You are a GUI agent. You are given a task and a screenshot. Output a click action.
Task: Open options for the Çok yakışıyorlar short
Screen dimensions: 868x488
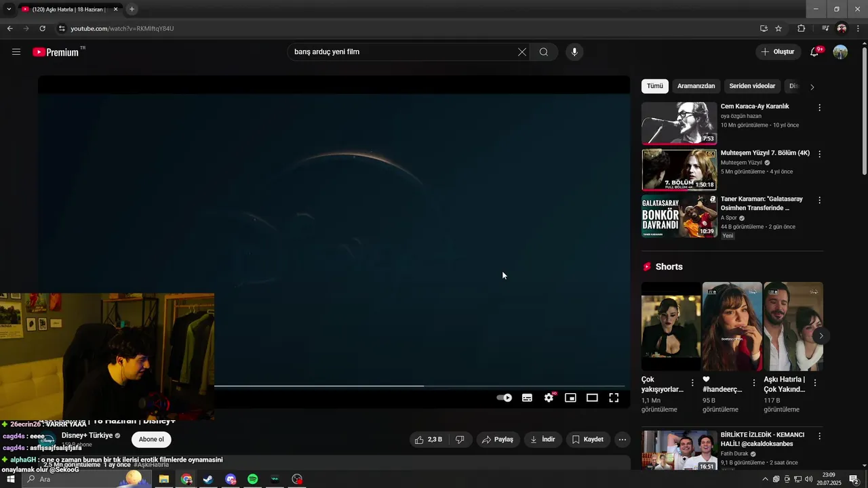[x=692, y=383]
